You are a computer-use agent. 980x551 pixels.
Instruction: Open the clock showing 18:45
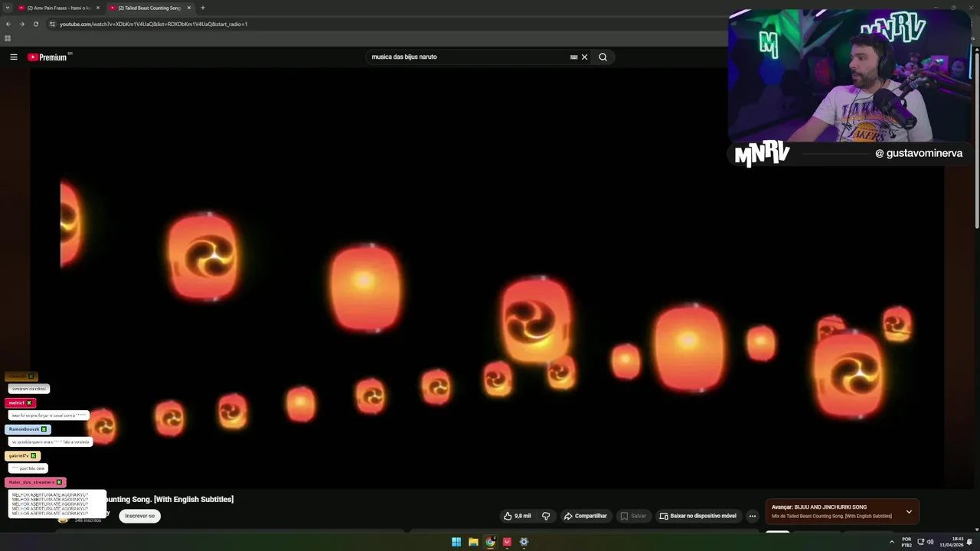pyautogui.click(x=952, y=542)
